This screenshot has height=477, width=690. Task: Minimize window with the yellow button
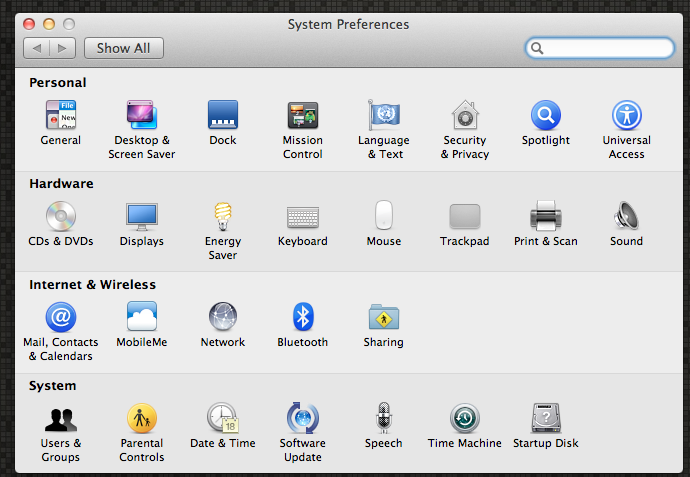click(x=49, y=24)
